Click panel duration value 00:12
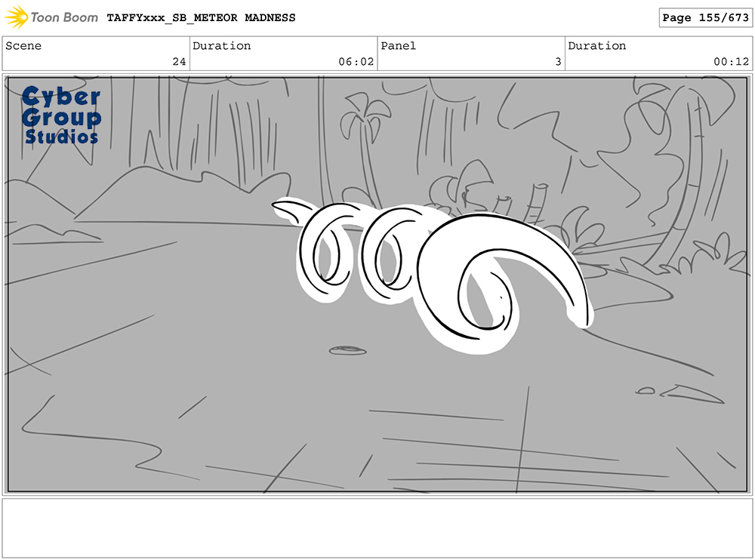Screen dimensions: 755x560 click(x=731, y=62)
